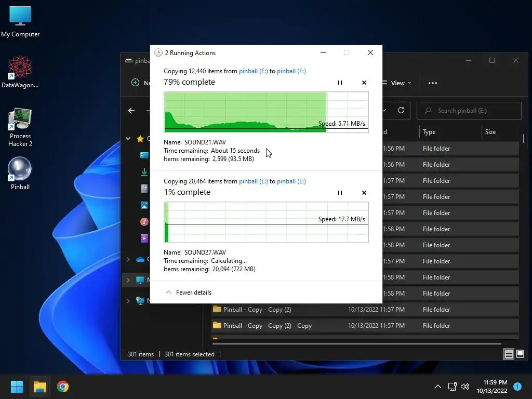Expand the This PC tree node
The image size is (532, 399).
(128, 280)
